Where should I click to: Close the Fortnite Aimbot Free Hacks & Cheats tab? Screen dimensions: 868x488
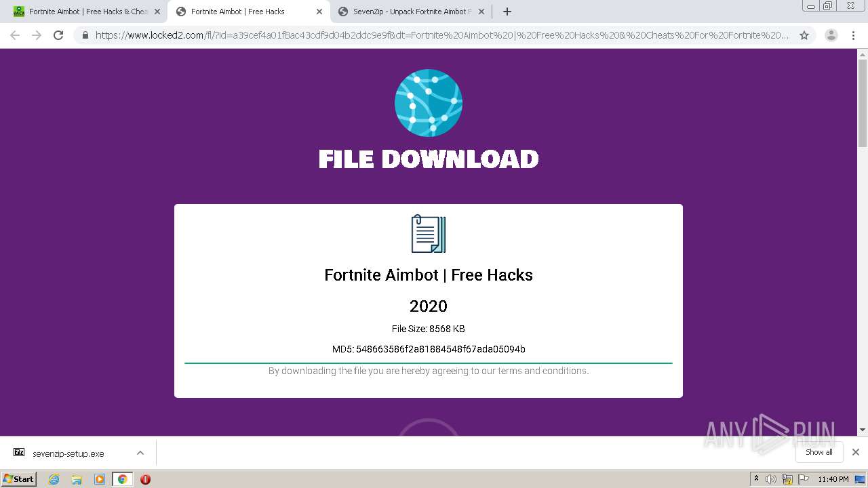tap(157, 12)
